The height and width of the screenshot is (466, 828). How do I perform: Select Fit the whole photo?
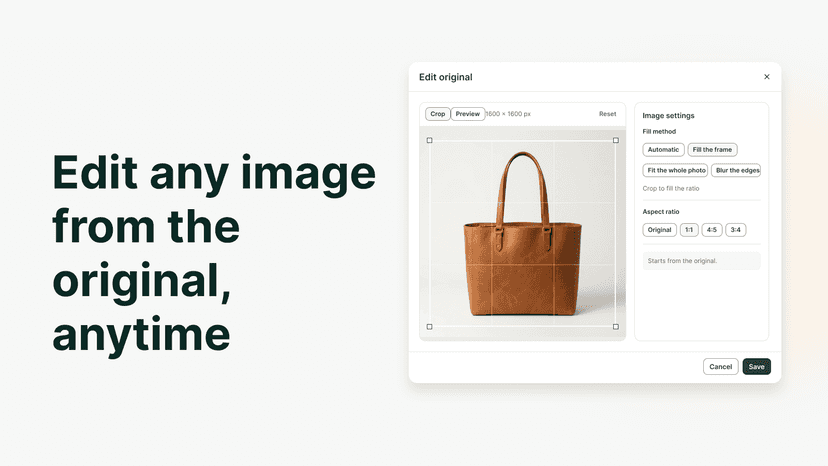[675, 170]
